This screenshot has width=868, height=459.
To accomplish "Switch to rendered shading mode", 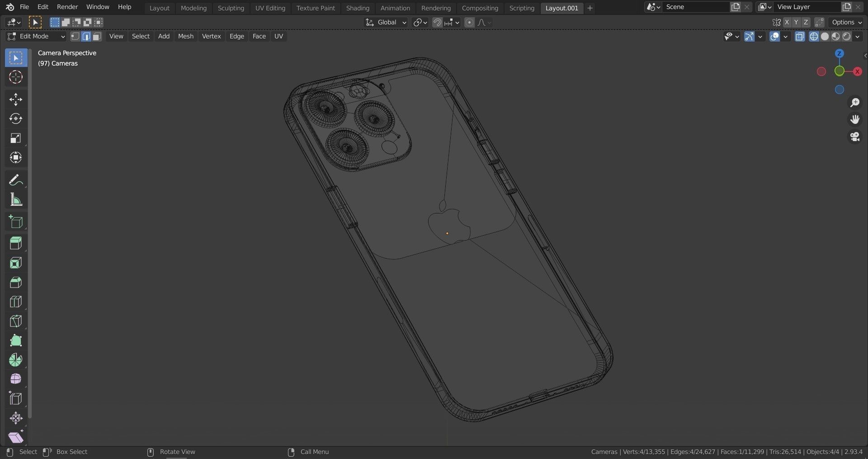I will 847,37.
